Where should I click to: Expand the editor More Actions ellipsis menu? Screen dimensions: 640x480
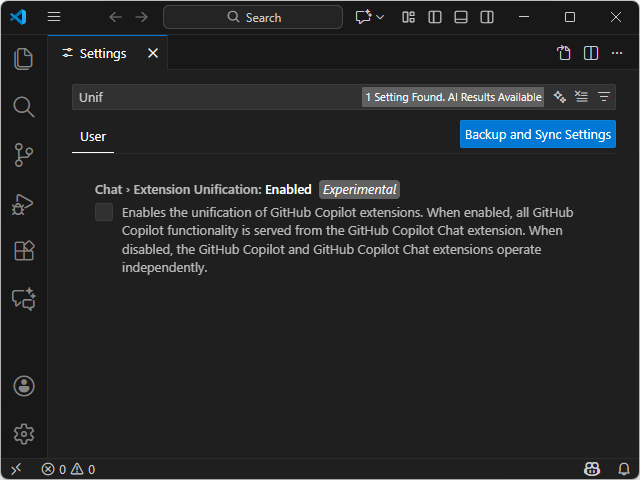point(617,53)
